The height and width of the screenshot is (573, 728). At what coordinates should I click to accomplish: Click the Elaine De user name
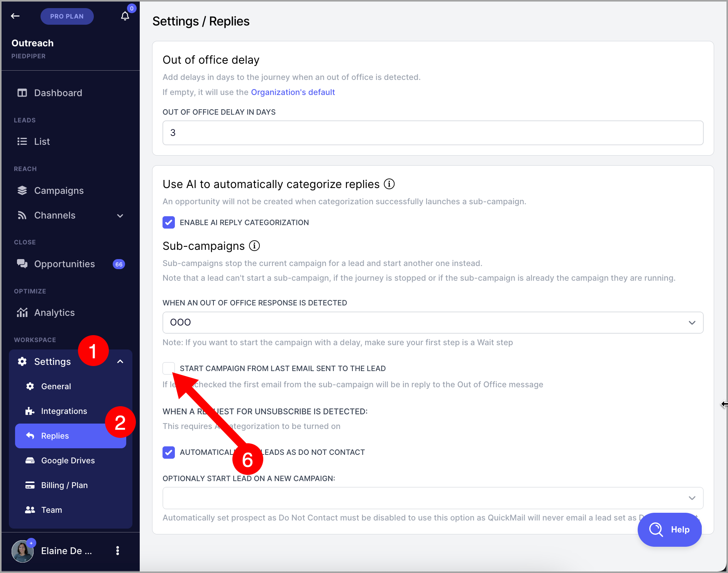66,551
